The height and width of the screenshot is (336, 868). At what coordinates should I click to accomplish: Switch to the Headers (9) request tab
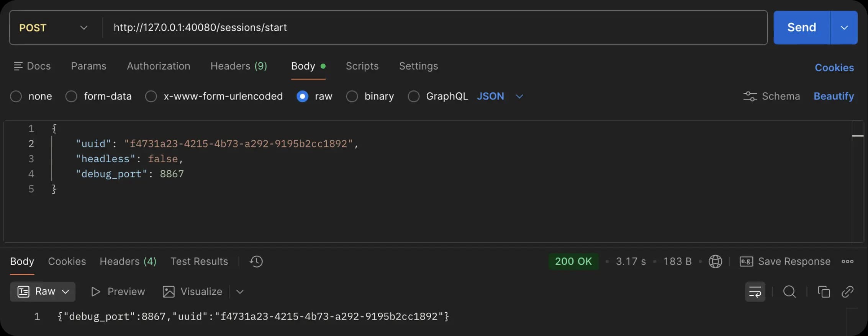pyautogui.click(x=239, y=66)
